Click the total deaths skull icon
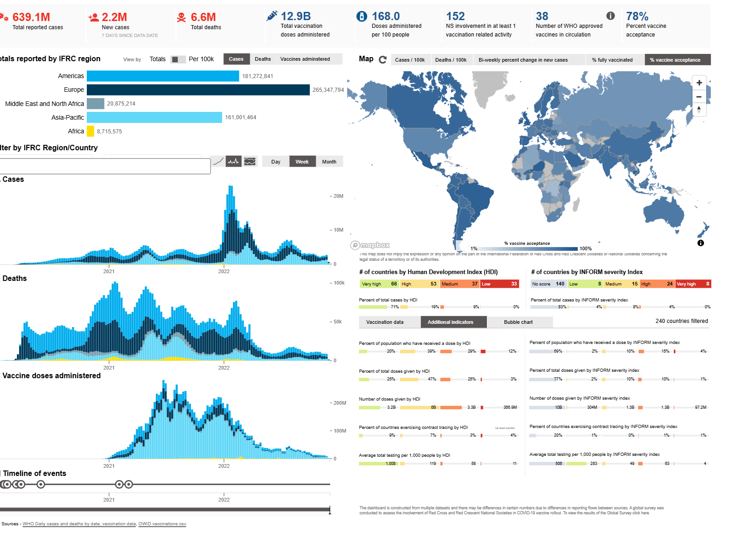The height and width of the screenshot is (560, 751). pos(181,17)
